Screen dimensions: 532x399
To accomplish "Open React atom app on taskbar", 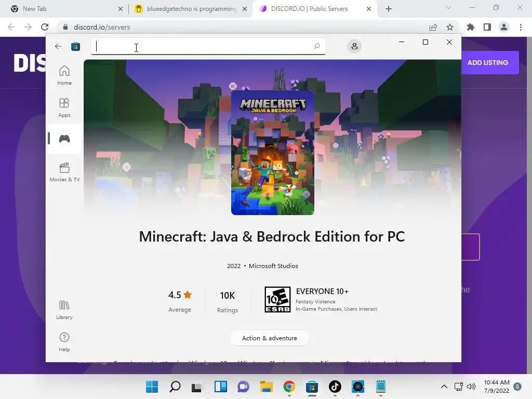I will click(x=358, y=387).
